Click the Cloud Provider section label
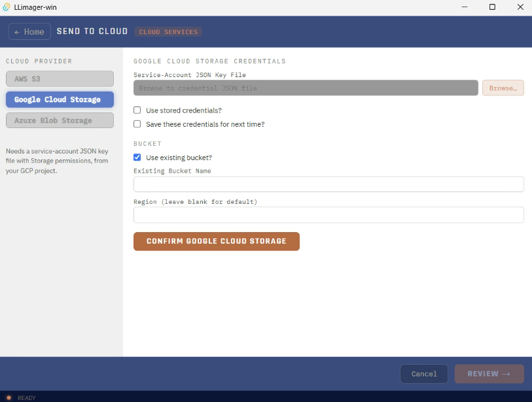This screenshot has width=532, height=402. click(39, 61)
